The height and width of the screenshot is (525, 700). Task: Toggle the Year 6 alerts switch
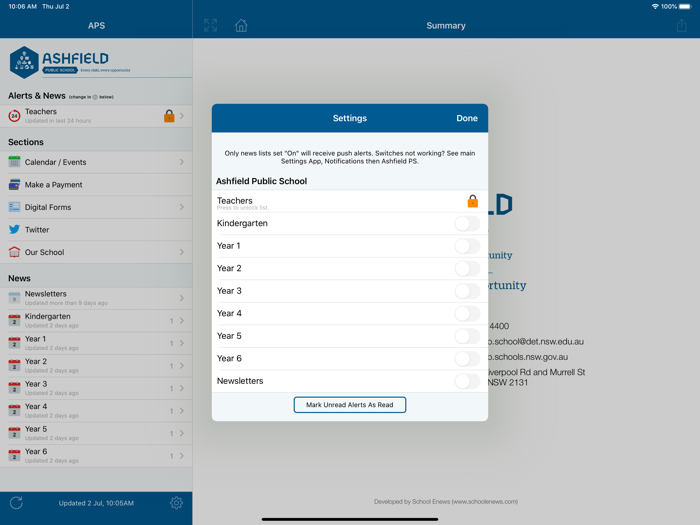tap(467, 358)
